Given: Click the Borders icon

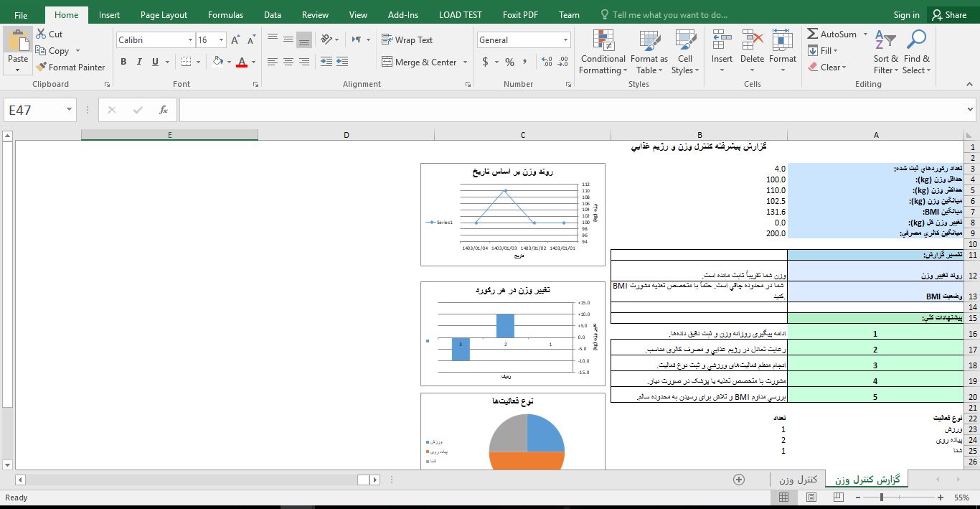Looking at the screenshot, I should pyautogui.click(x=186, y=62).
